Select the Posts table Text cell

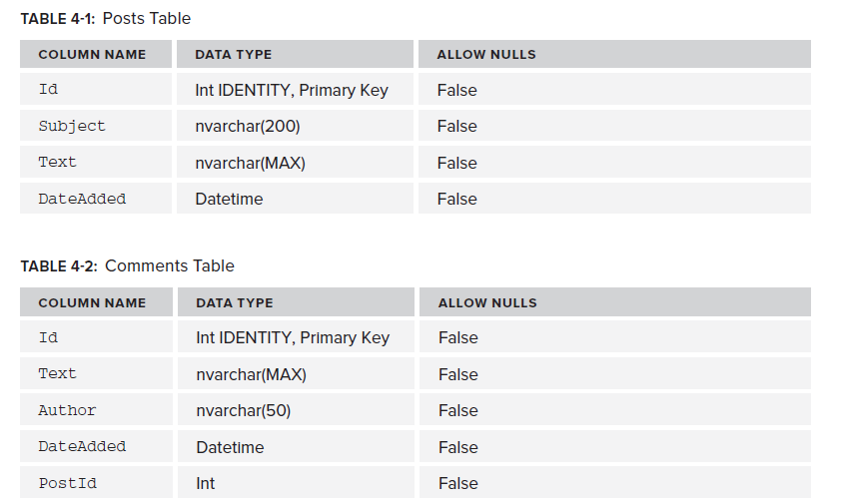[x=57, y=163]
